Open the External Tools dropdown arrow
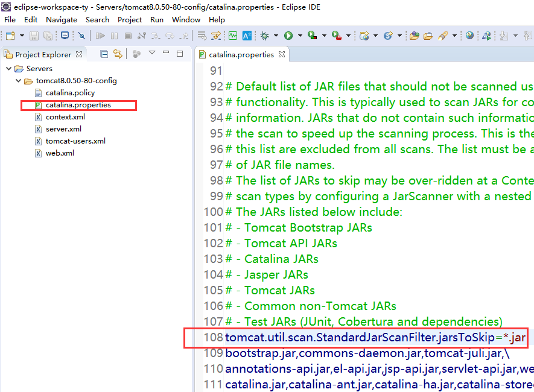 pyautogui.click(x=348, y=36)
